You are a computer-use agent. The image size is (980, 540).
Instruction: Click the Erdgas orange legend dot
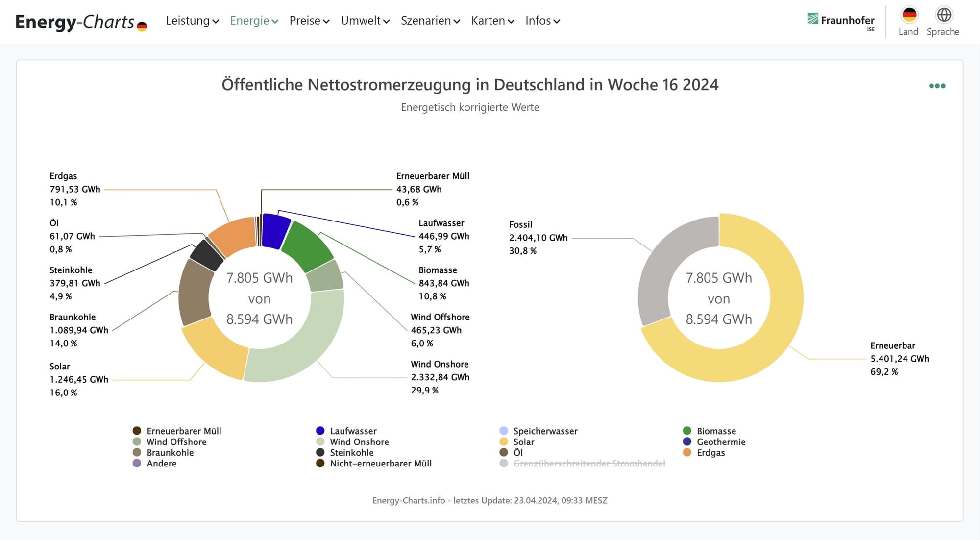click(x=687, y=452)
